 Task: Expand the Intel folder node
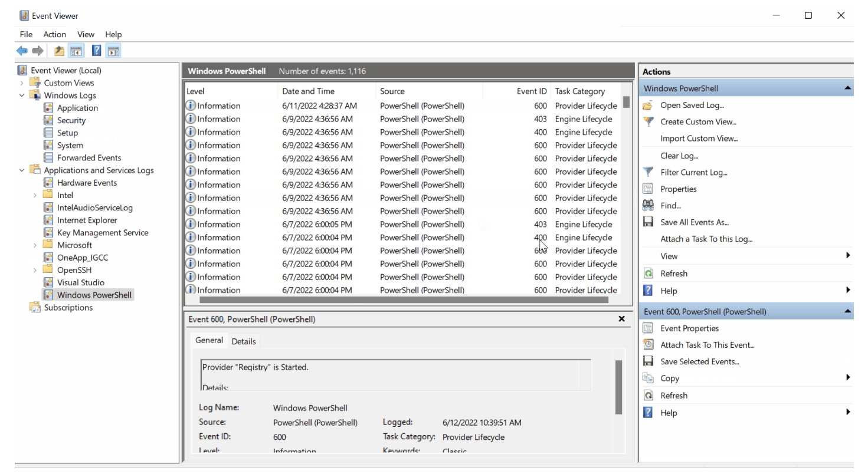[35, 195]
